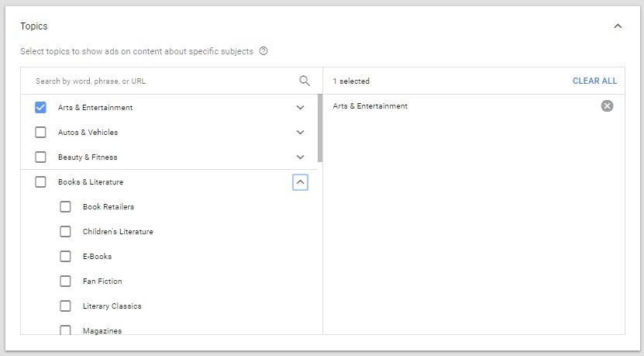Open the help question mark icon
The width and height of the screenshot is (644, 356).
[263, 51]
